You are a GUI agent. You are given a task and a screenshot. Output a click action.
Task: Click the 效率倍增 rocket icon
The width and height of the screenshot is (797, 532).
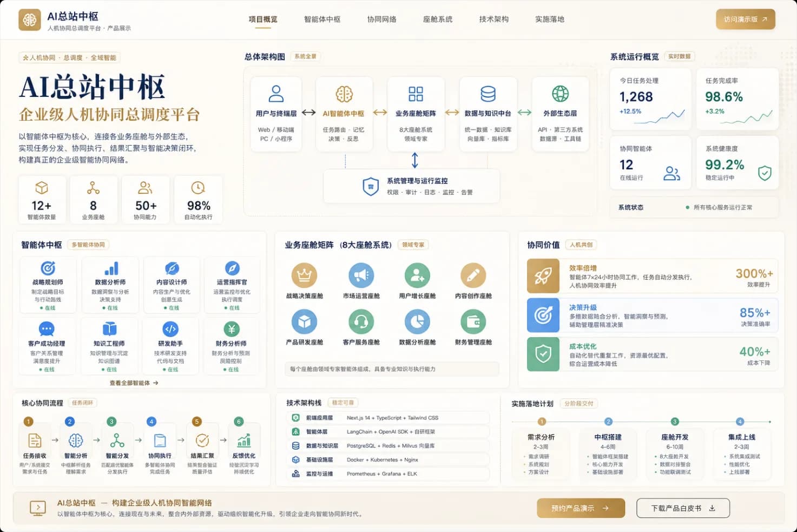(543, 276)
